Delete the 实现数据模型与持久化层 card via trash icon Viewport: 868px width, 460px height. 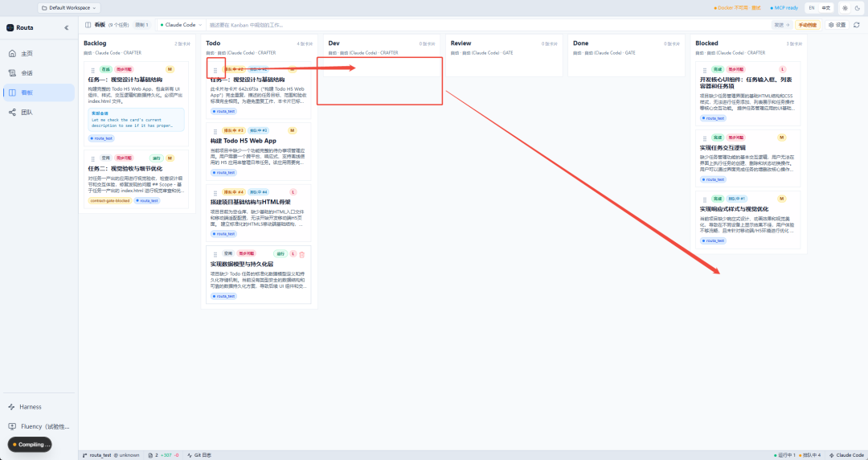click(x=301, y=255)
